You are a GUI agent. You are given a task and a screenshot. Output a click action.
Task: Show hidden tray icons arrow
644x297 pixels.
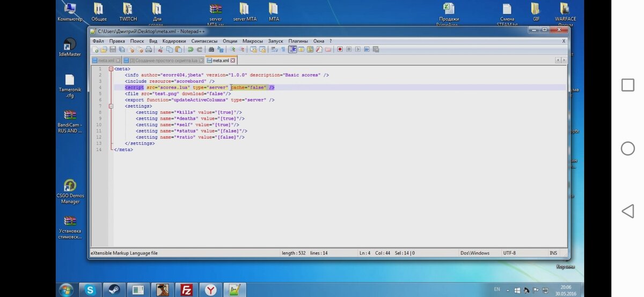(x=507, y=290)
